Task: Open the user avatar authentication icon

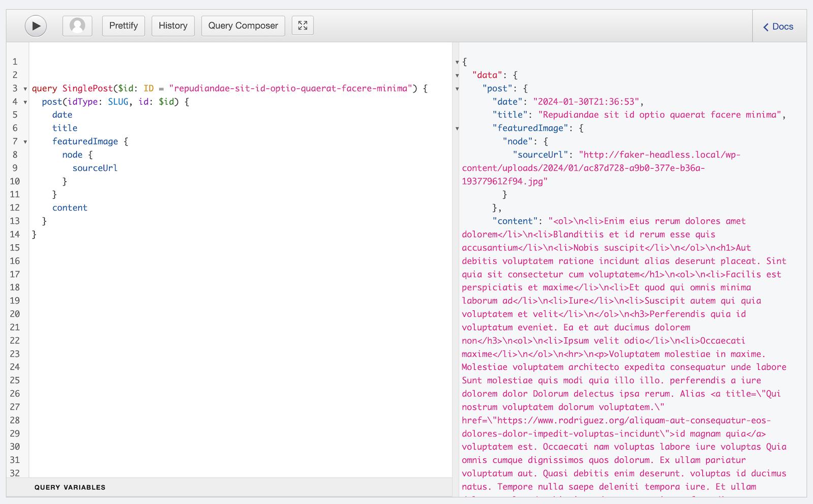Action: click(77, 25)
